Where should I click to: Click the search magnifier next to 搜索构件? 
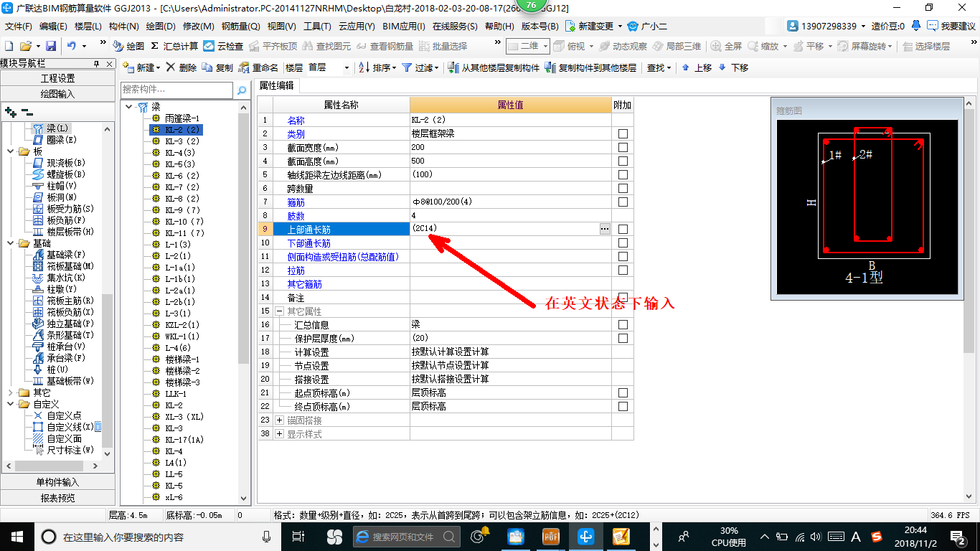pos(242,90)
